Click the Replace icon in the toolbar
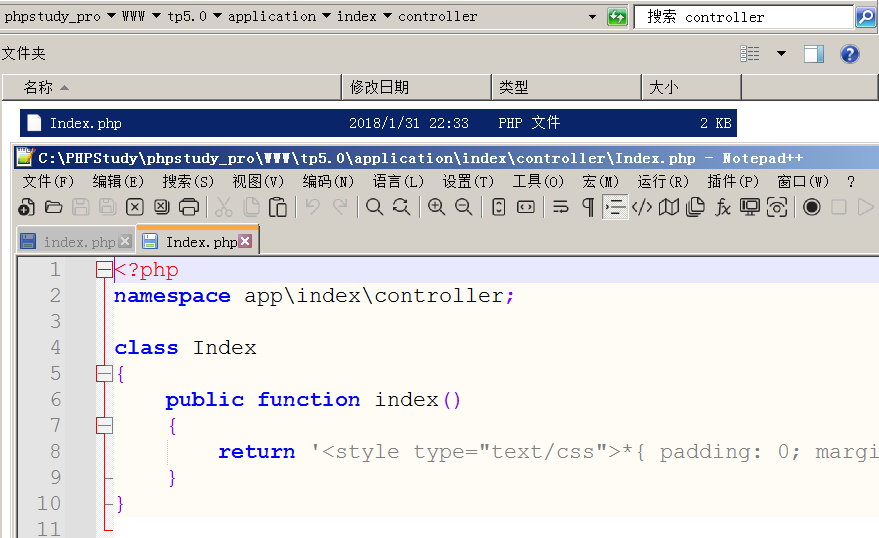The height and width of the screenshot is (538, 879). click(401, 207)
